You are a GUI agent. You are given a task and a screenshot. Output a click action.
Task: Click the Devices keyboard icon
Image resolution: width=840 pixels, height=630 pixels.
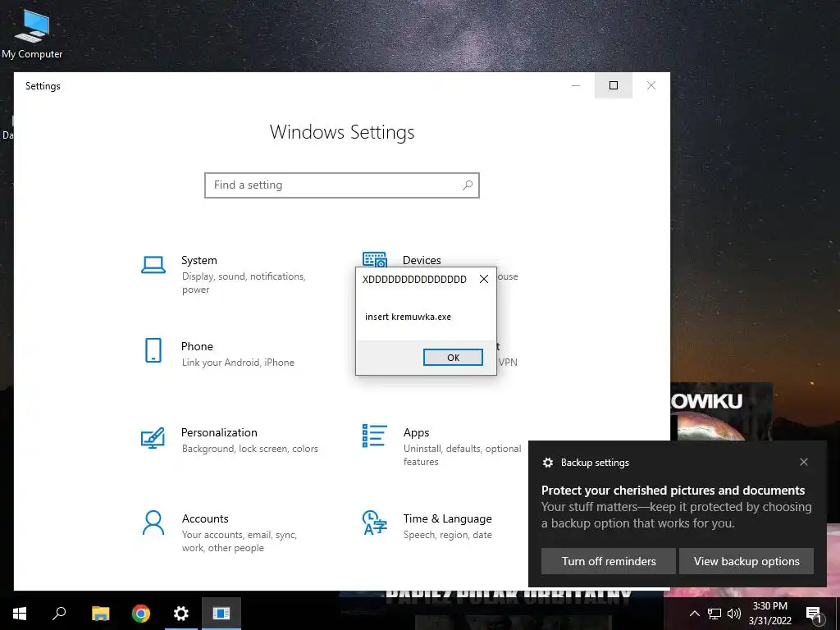click(x=374, y=258)
